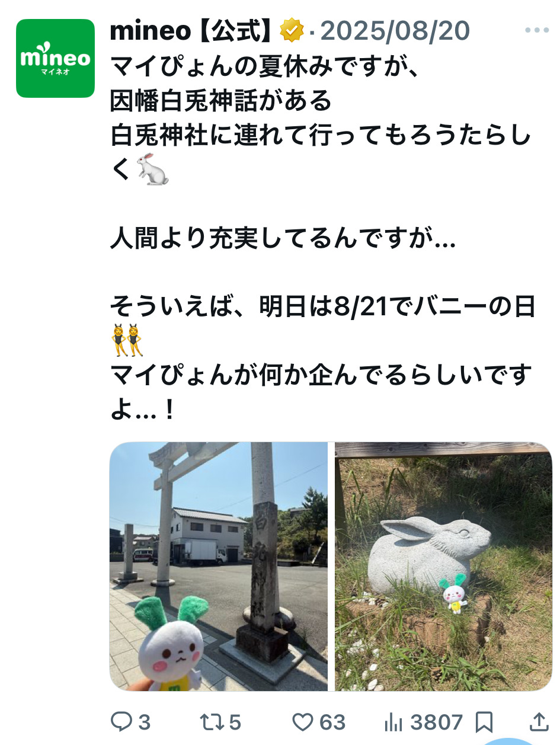Open the stone rabbit statue photo
The image size is (560, 745).
coord(444,567)
